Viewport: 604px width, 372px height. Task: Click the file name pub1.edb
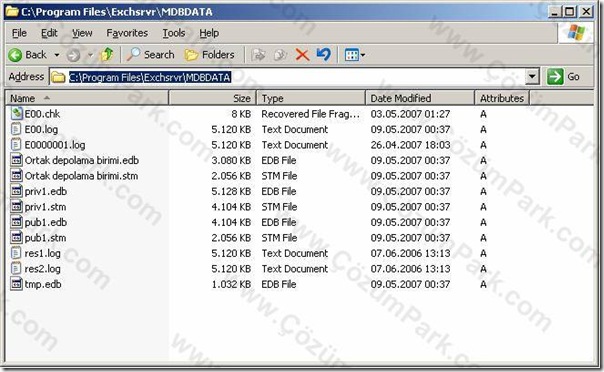pyautogui.click(x=46, y=223)
